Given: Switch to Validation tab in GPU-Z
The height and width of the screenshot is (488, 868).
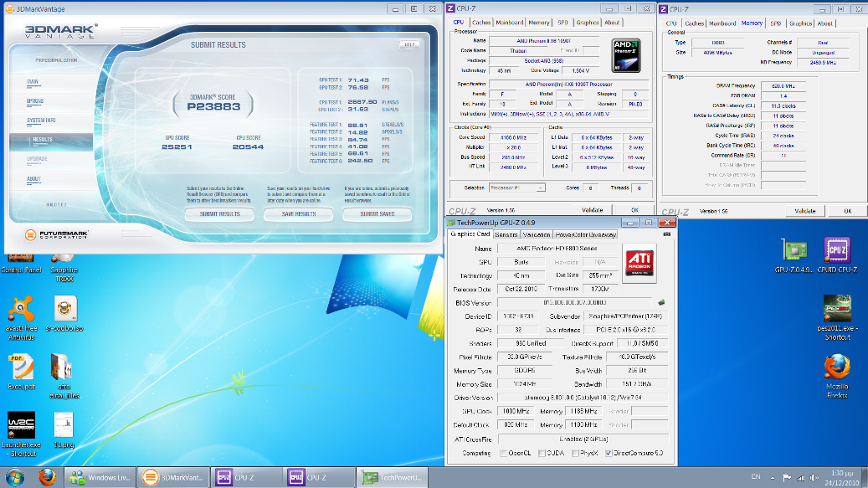Looking at the screenshot, I should pyautogui.click(x=537, y=234).
